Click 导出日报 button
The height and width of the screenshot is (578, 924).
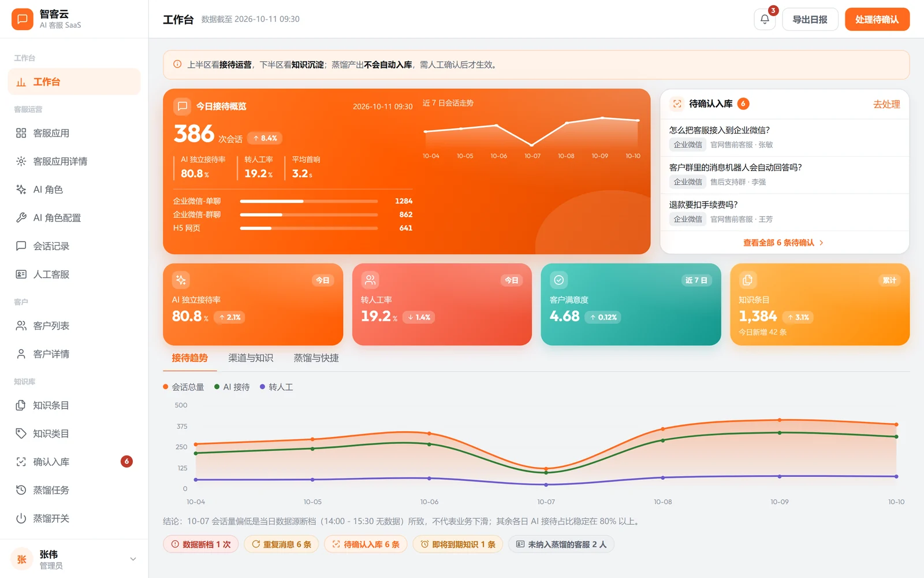tap(810, 19)
